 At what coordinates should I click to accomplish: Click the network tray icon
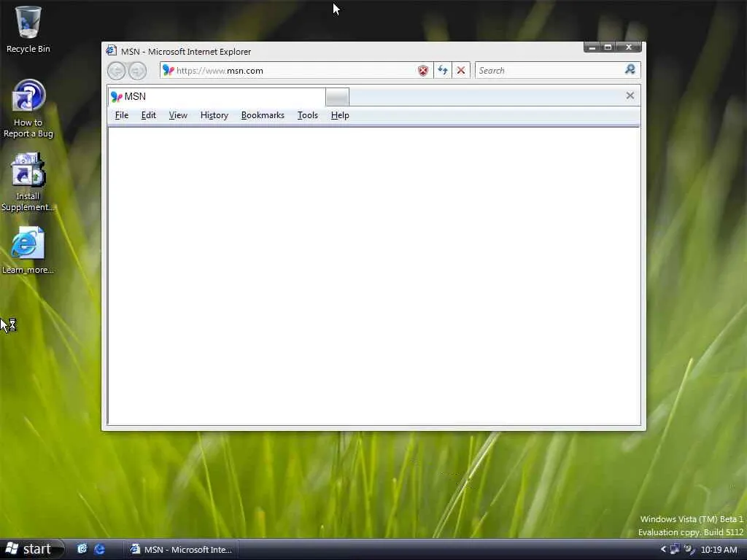tap(675, 549)
